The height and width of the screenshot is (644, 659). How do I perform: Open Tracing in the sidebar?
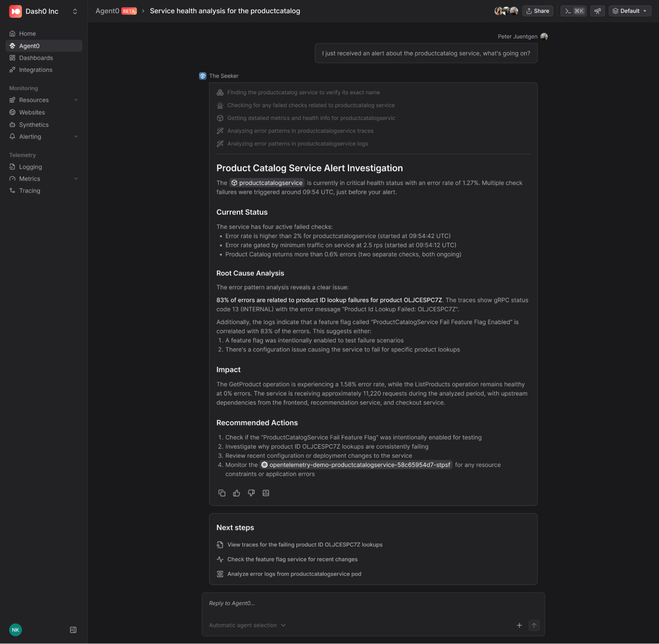(29, 190)
